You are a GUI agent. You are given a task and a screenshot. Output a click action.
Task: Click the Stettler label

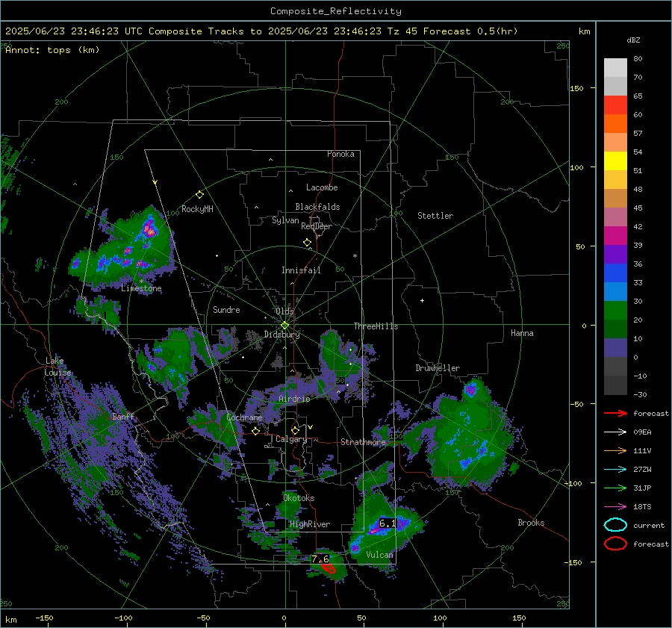(x=435, y=216)
